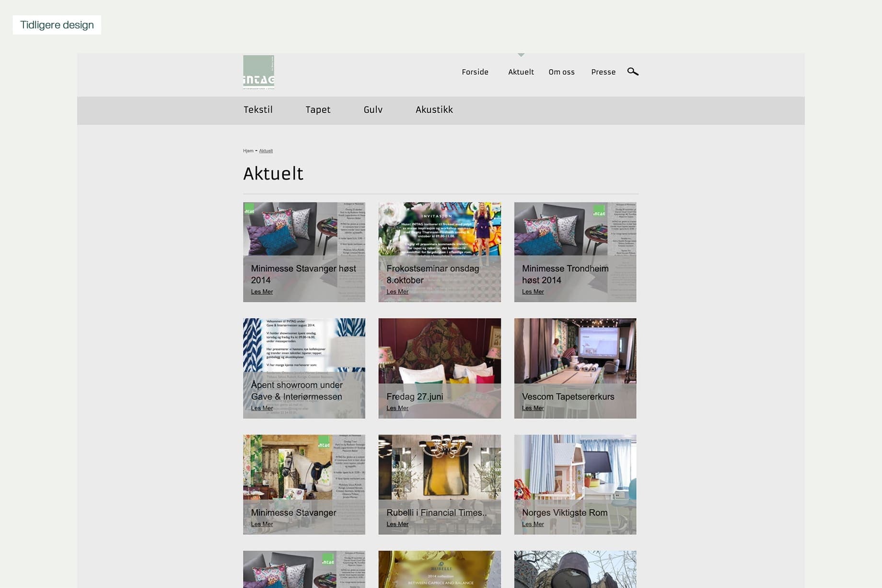Click the Vescom Tapetsererkurs title
The width and height of the screenshot is (882, 588).
(x=568, y=397)
